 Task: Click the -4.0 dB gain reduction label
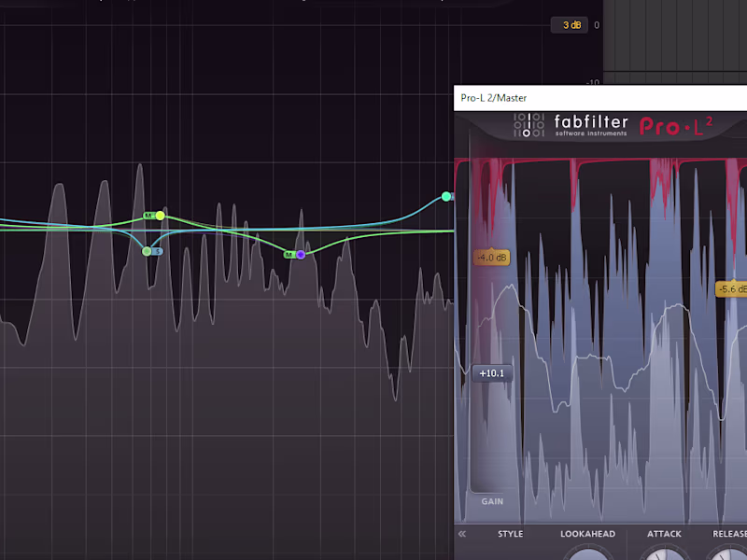pos(492,258)
